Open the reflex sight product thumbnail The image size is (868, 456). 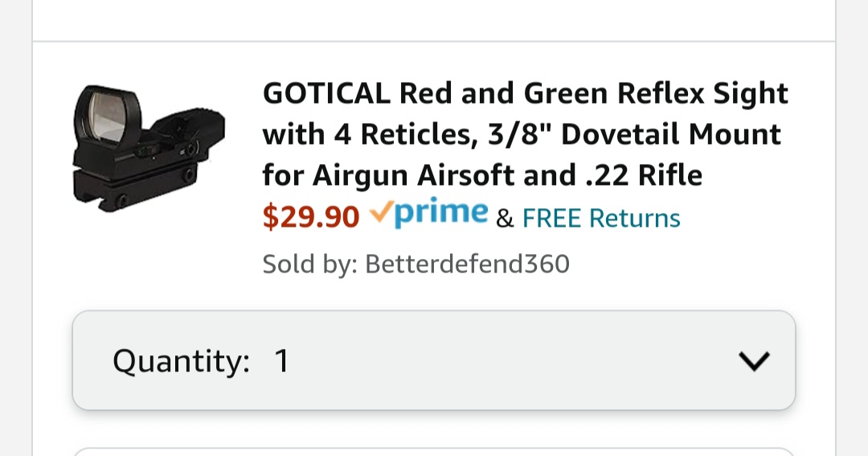point(149,148)
